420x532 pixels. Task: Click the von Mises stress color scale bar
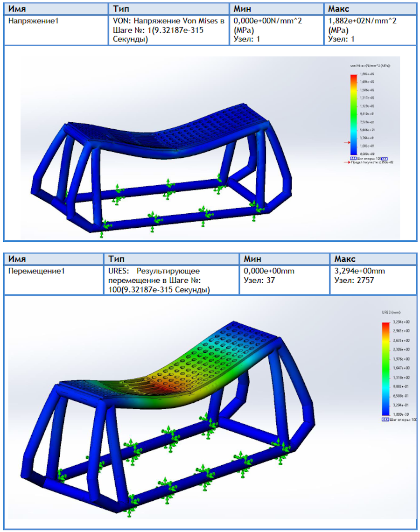pos(354,114)
